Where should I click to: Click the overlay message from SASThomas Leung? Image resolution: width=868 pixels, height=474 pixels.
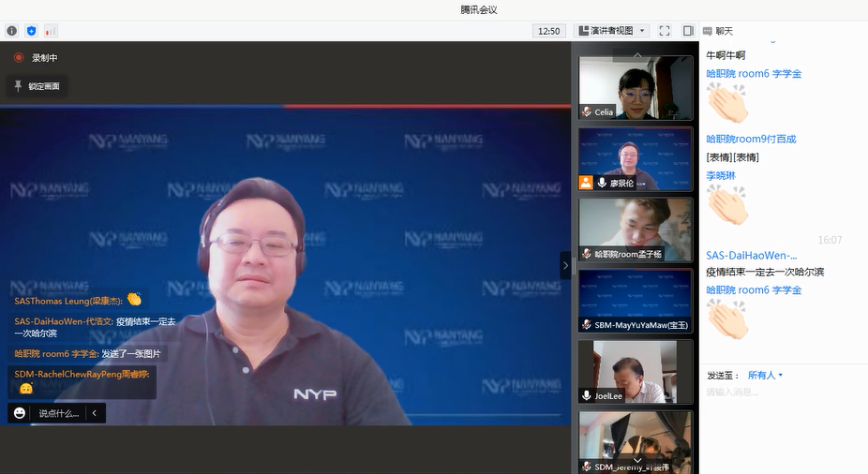point(78,301)
